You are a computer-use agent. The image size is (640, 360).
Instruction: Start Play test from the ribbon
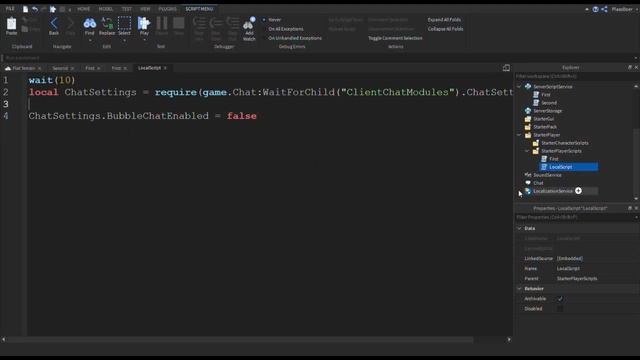click(144, 23)
